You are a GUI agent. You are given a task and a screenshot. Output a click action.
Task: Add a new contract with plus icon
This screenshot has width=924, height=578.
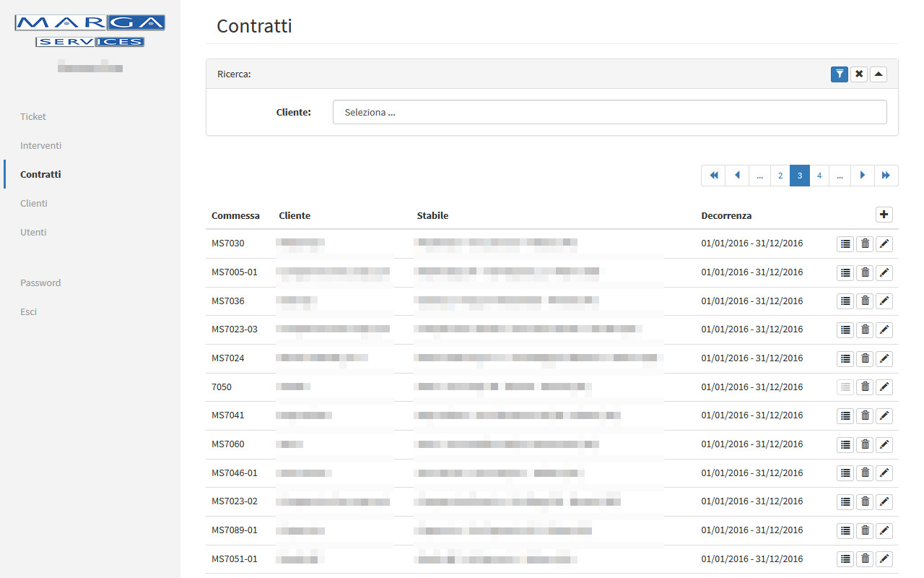(884, 215)
